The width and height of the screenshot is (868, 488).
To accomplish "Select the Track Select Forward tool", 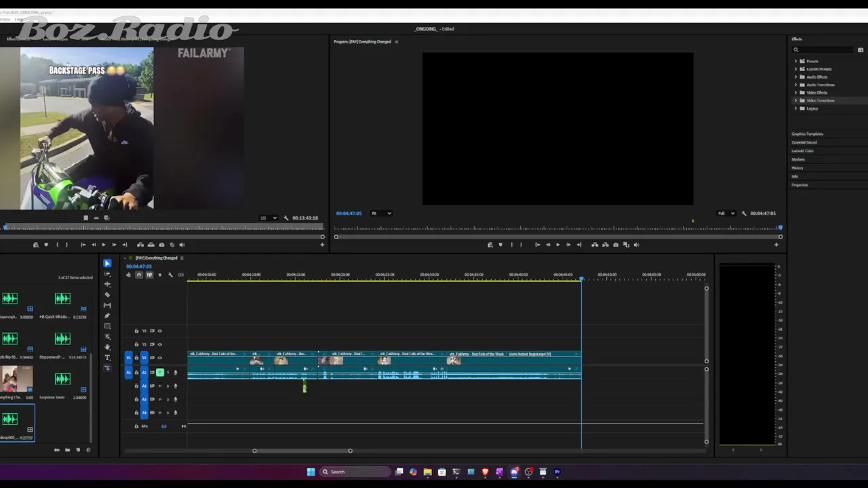I will [x=107, y=274].
